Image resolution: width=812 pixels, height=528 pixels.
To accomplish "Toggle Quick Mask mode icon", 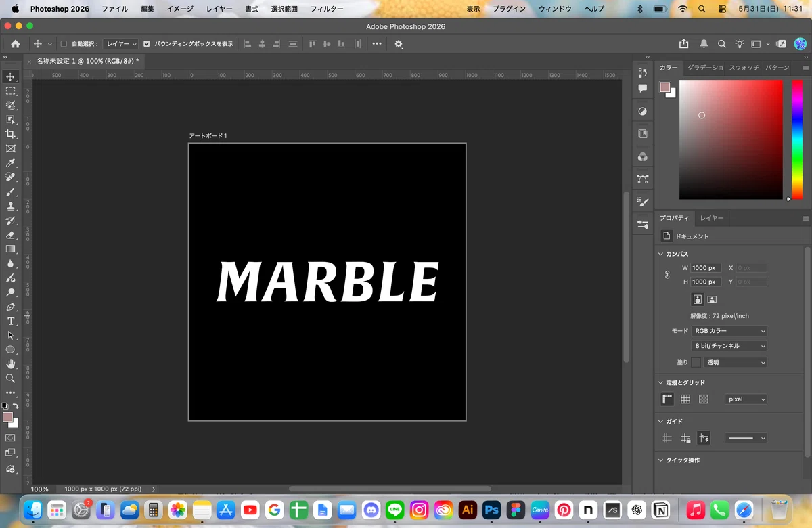I will click(10, 438).
